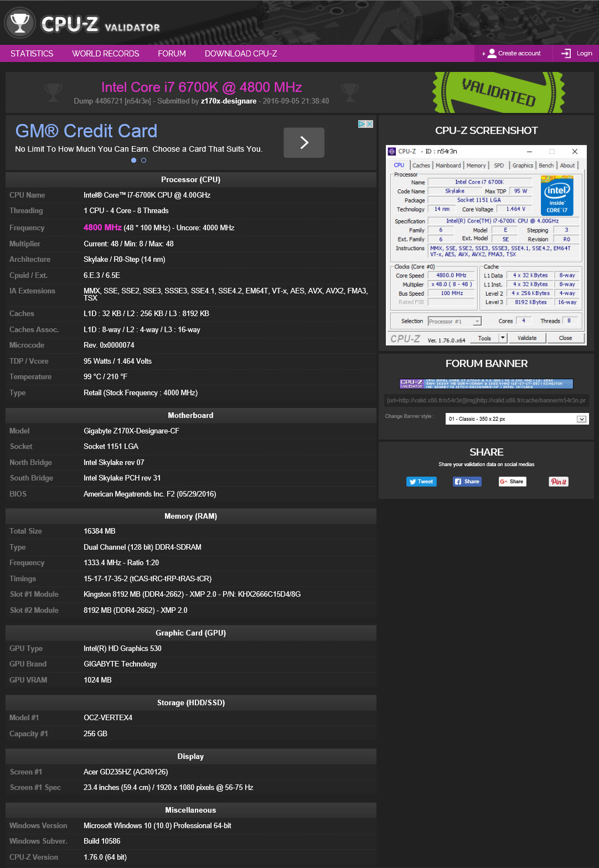The width and height of the screenshot is (599, 868).
Task: Open the CPU-Z screenshot thumbnail
Action: (x=486, y=245)
